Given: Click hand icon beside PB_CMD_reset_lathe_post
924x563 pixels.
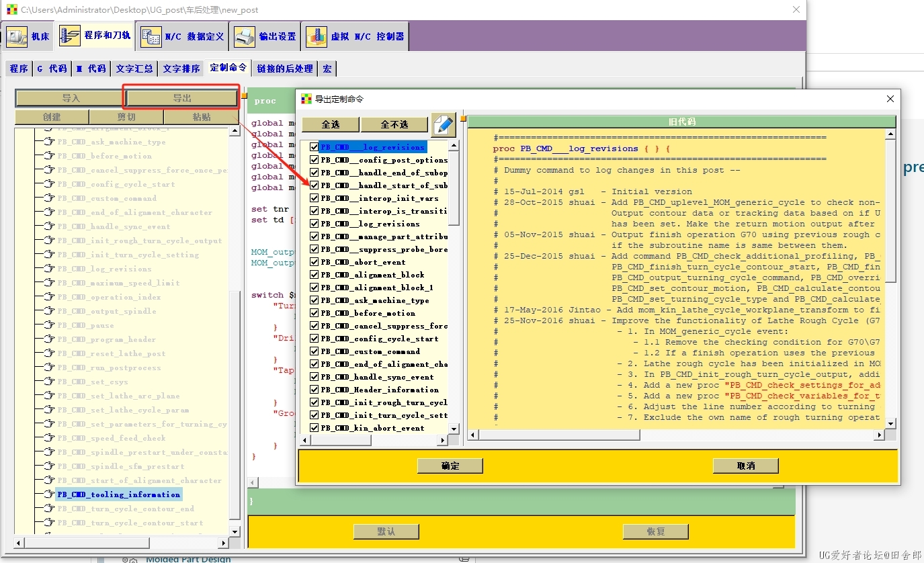Looking at the screenshot, I should [x=48, y=353].
